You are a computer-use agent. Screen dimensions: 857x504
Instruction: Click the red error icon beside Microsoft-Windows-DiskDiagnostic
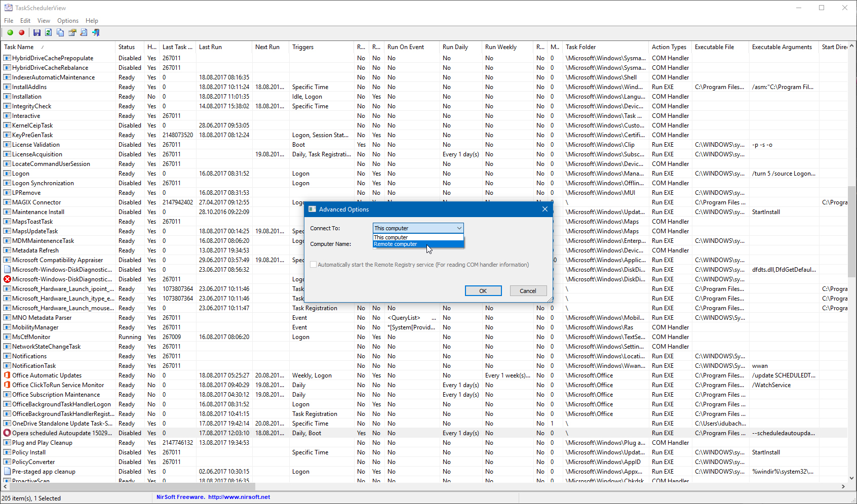point(7,279)
